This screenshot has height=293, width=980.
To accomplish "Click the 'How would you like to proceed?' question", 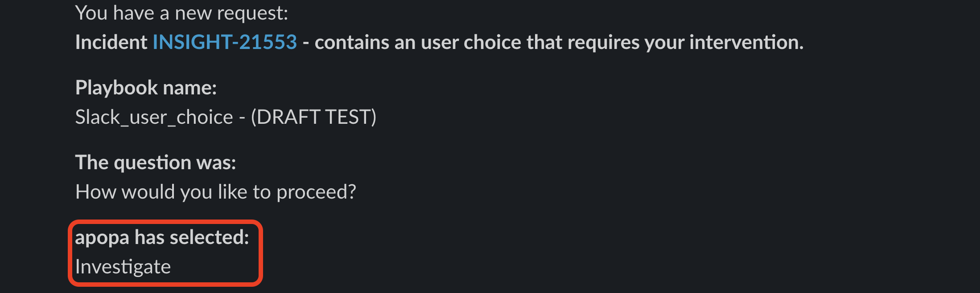I will (215, 192).
